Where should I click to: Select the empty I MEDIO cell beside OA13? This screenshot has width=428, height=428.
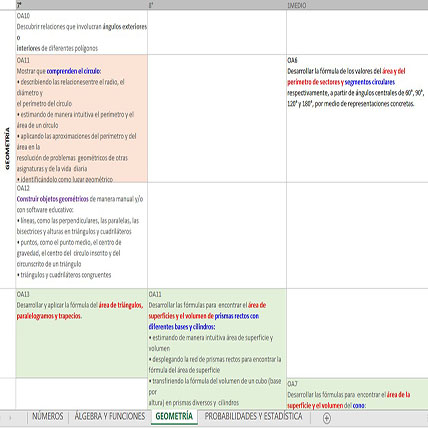click(357, 333)
